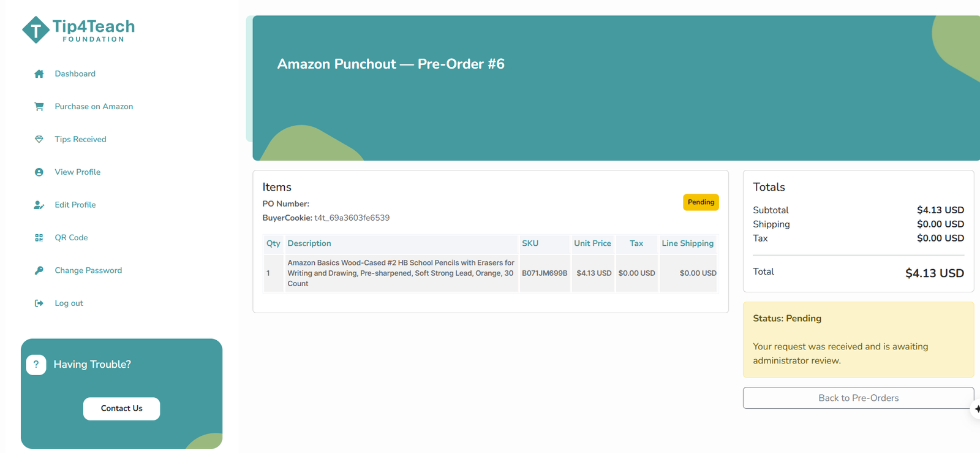Select Change Password in sidebar
This screenshot has width=980, height=453.
[88, 270]
